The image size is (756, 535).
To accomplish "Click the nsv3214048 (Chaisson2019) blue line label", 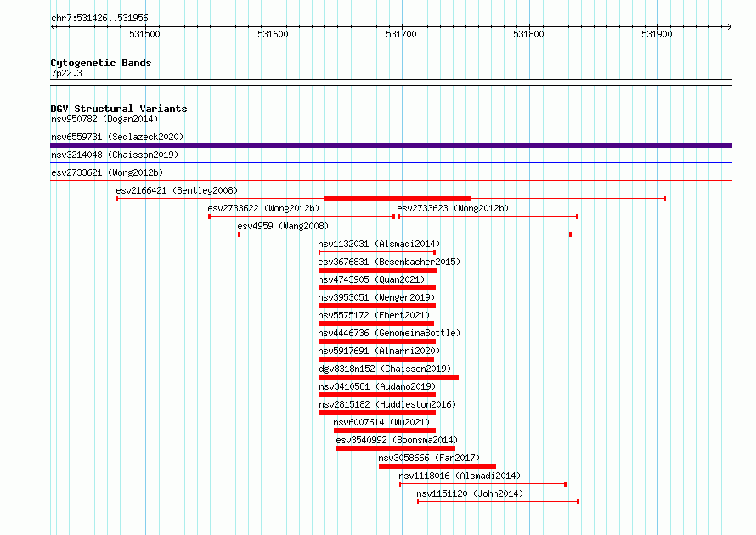I will coord(115,155).
